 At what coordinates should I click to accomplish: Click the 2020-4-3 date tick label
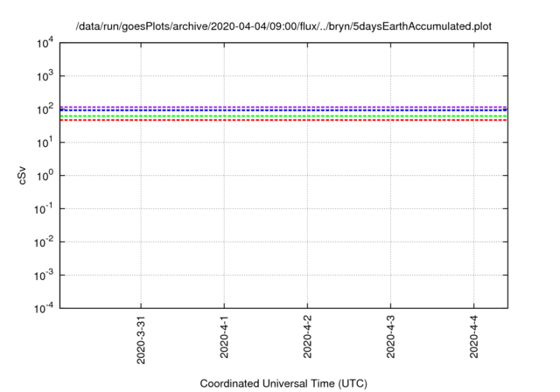pos(390,337)
